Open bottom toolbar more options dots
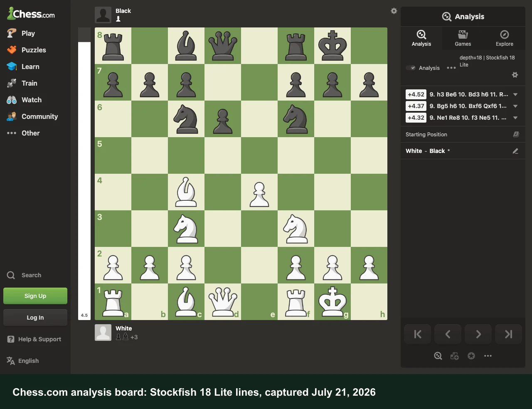 (x=488, y=356)
